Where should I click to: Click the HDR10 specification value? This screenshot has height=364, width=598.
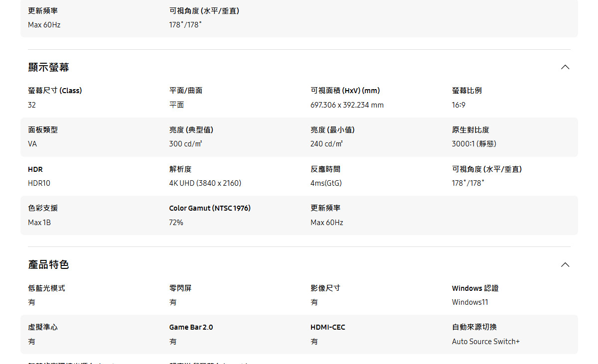(x=39, y=183)
